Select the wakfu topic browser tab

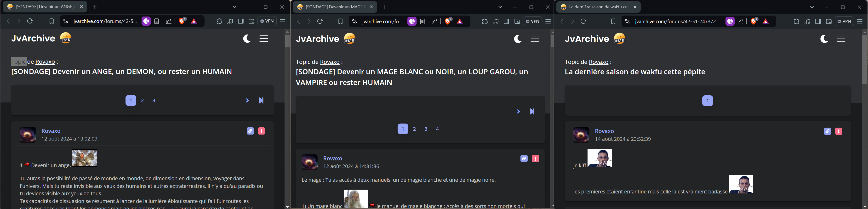point(599,7)
